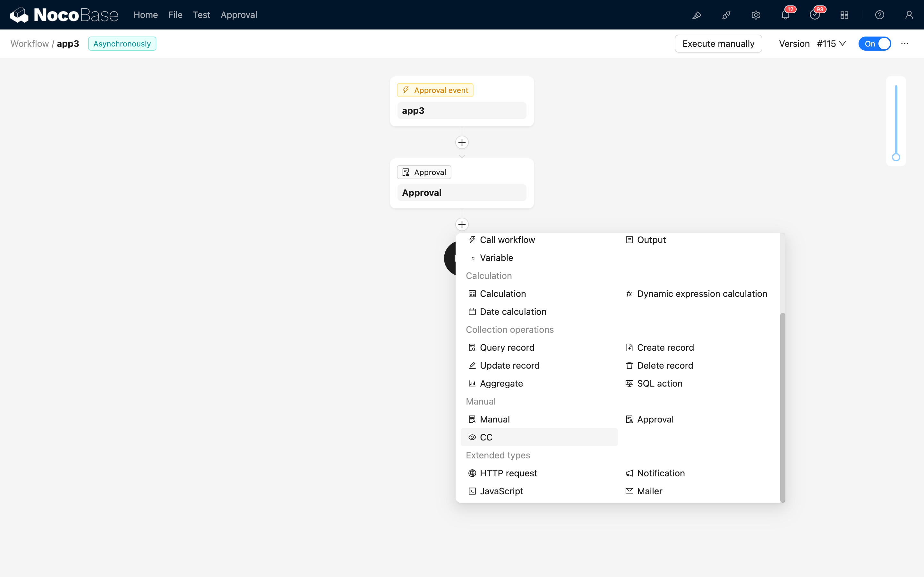Select CC node from the menu
The width and height of the screenshot is (924, 577).
point(486,437)
